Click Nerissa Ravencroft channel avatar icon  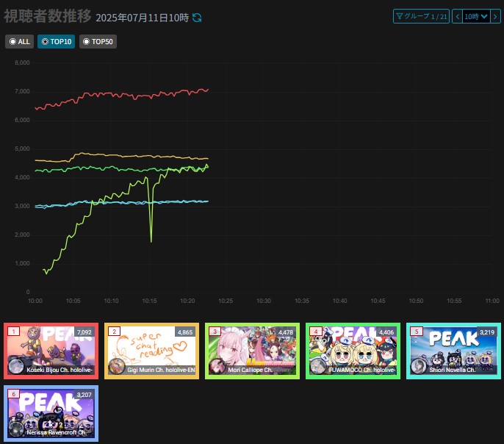[x=15, y=429]
